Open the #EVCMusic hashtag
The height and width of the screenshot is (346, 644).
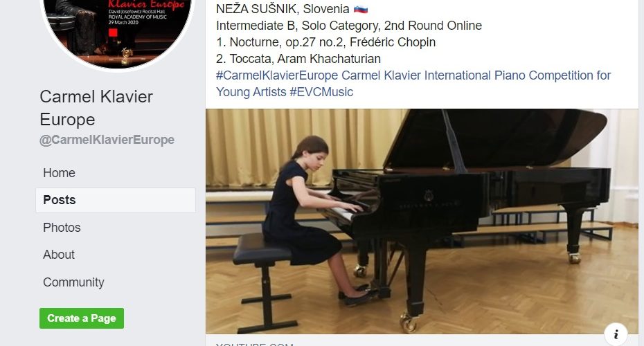pyautogui.click(x=321, y=92)
